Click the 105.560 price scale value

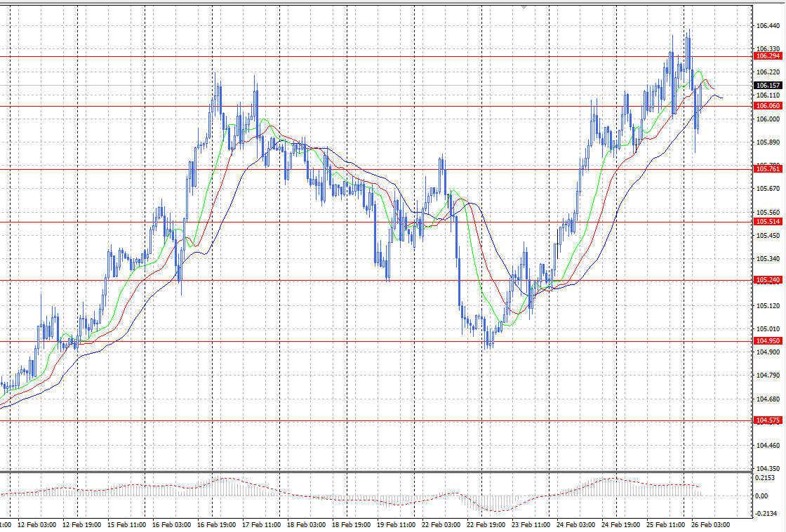point(768,213)
